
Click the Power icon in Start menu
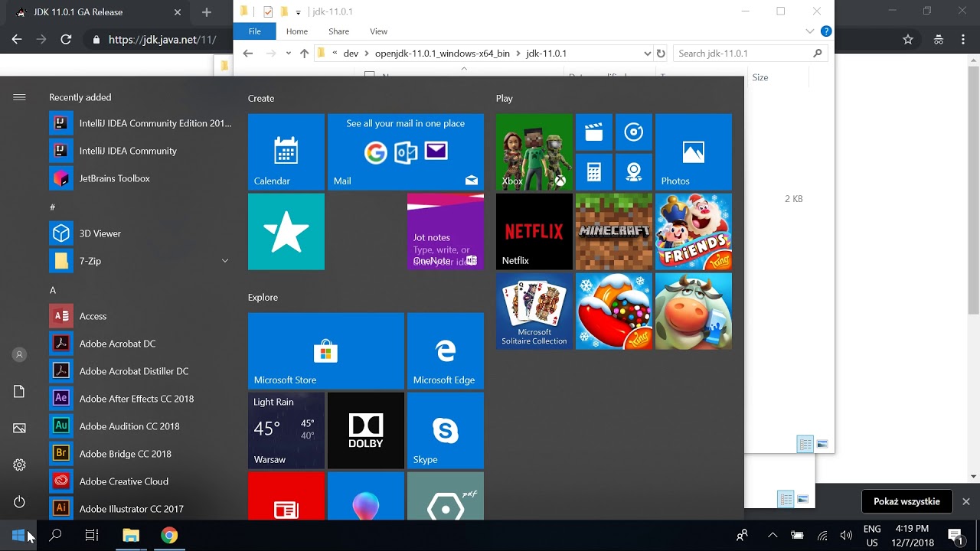pos(20,502)
